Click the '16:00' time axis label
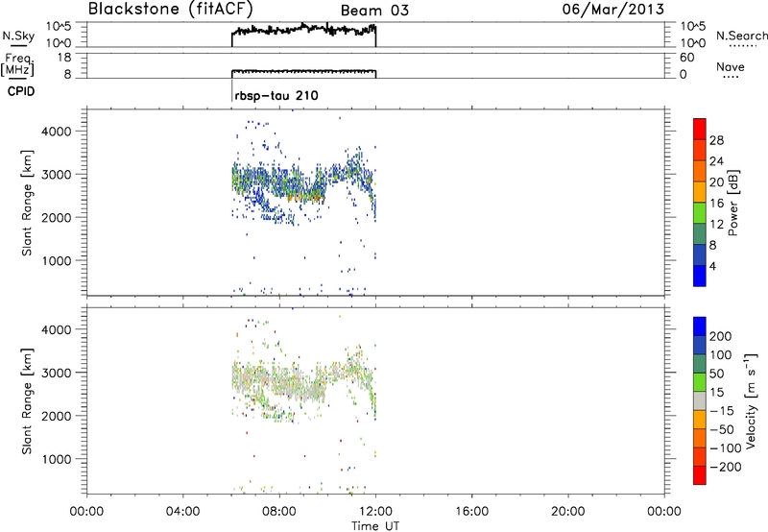The height and width of the screenshot is (532, 768). point(471,512)
